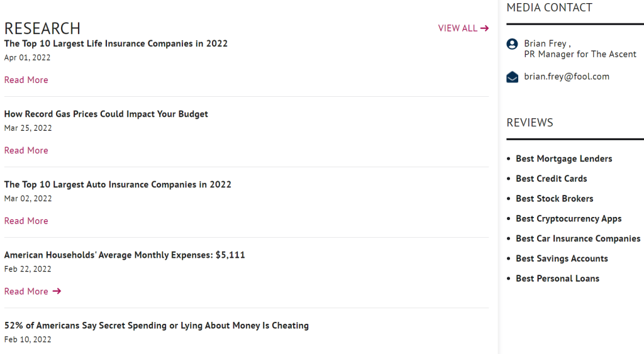Viewport: 644px width, 354px height.
Task: Click the arrow icon beside View All
Action: click(x=485, y=28)
